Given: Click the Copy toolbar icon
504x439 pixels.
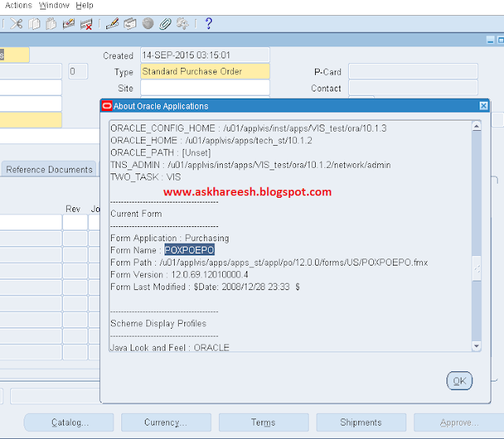Looking at the screenshot, I should click(x=34, y=24).
